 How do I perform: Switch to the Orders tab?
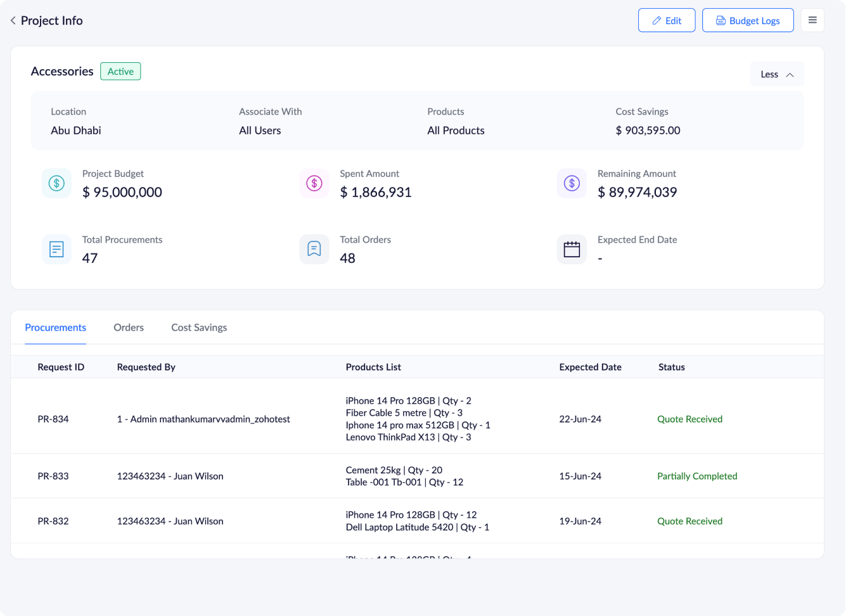(129, 328)
